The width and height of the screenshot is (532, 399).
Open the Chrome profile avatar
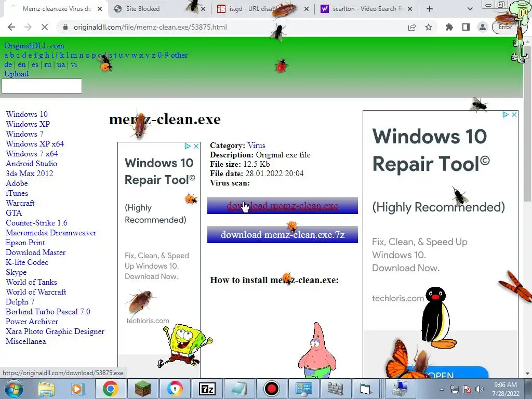tap(482, 27)
